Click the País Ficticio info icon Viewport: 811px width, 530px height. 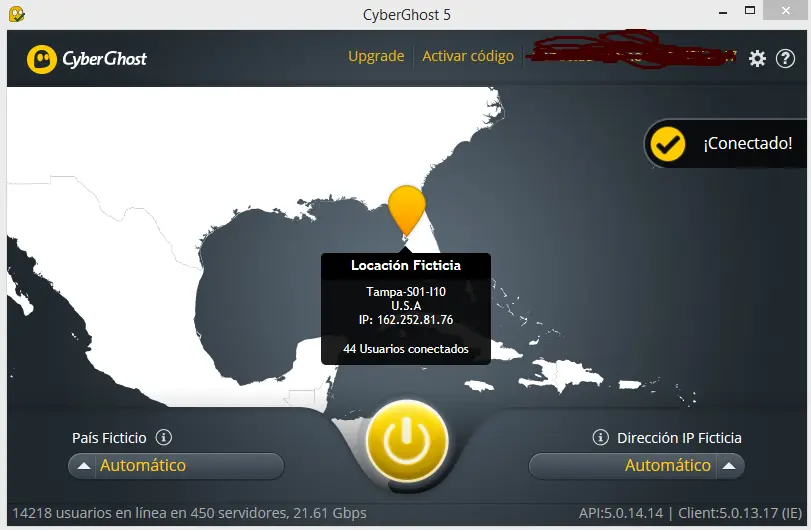tap(164, 437)
